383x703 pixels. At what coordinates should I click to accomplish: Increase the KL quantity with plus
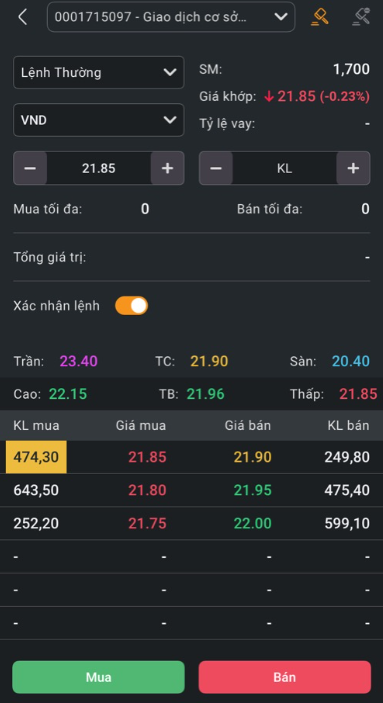pos(353,168)
